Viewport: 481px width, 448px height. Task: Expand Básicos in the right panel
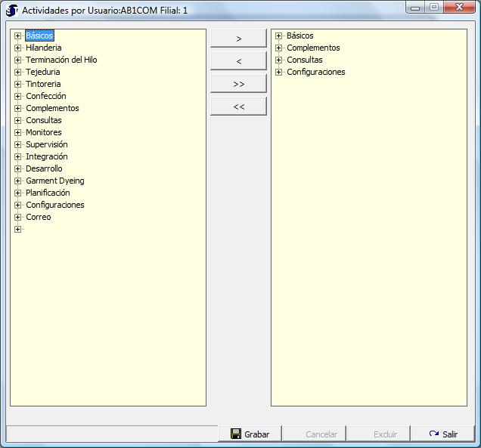click(279, 36)
